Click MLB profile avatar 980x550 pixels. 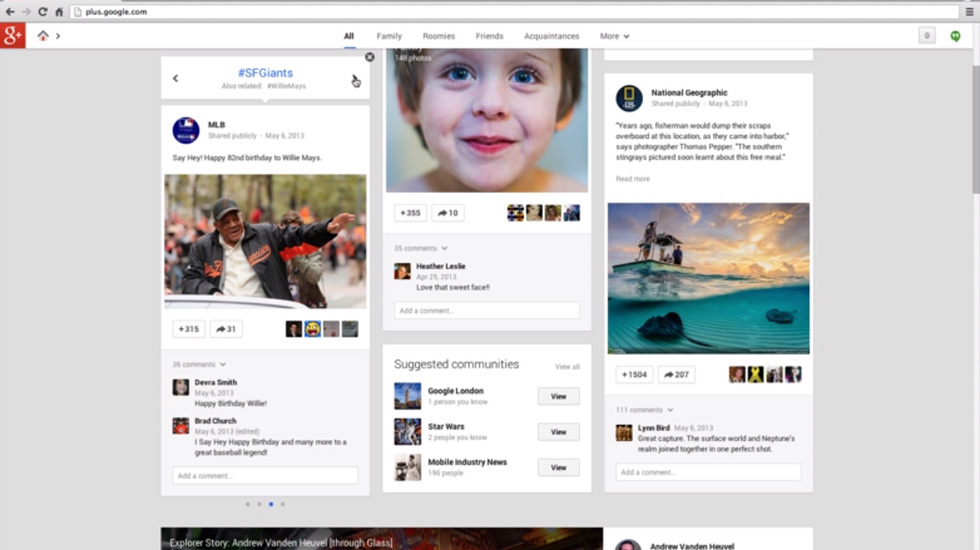coord(186,130)
